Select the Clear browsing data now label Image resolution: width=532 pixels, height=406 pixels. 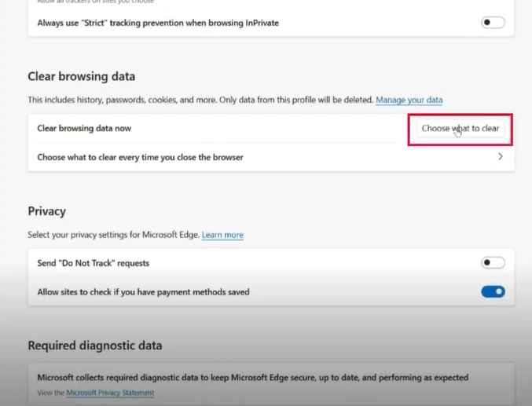[x=84, y=128]
